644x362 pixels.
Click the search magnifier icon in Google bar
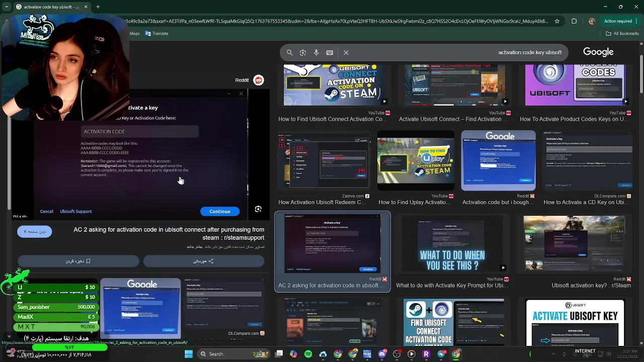(289, 52)
